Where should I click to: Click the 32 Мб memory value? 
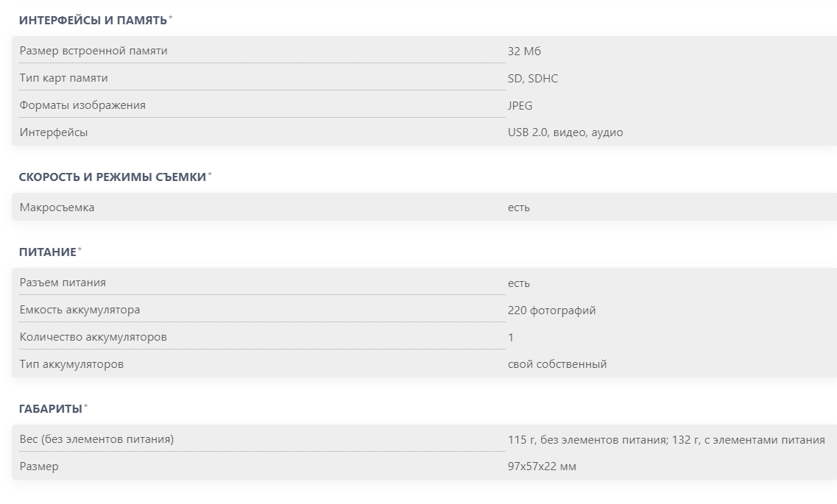coord(524,52)
